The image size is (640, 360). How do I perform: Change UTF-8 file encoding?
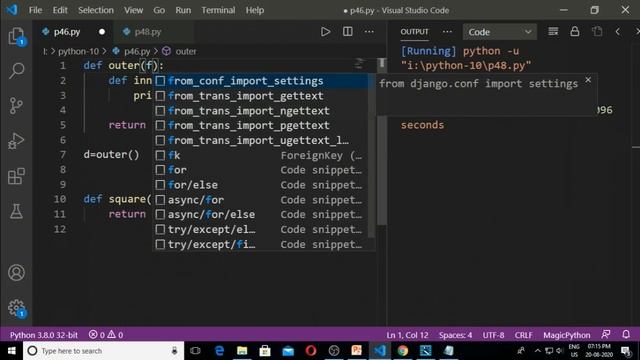coord(493,335)
